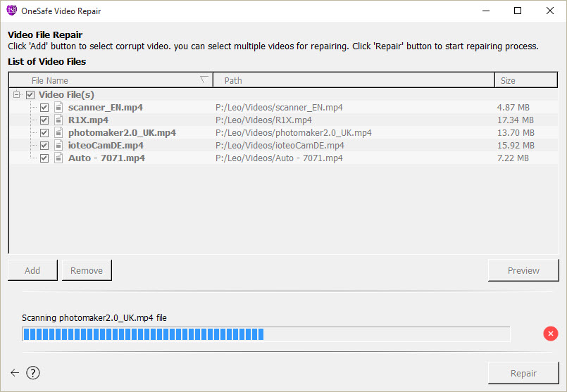Click the Path column header
The width and height of the screenshot is (567, 392).
tap(354, 80)
